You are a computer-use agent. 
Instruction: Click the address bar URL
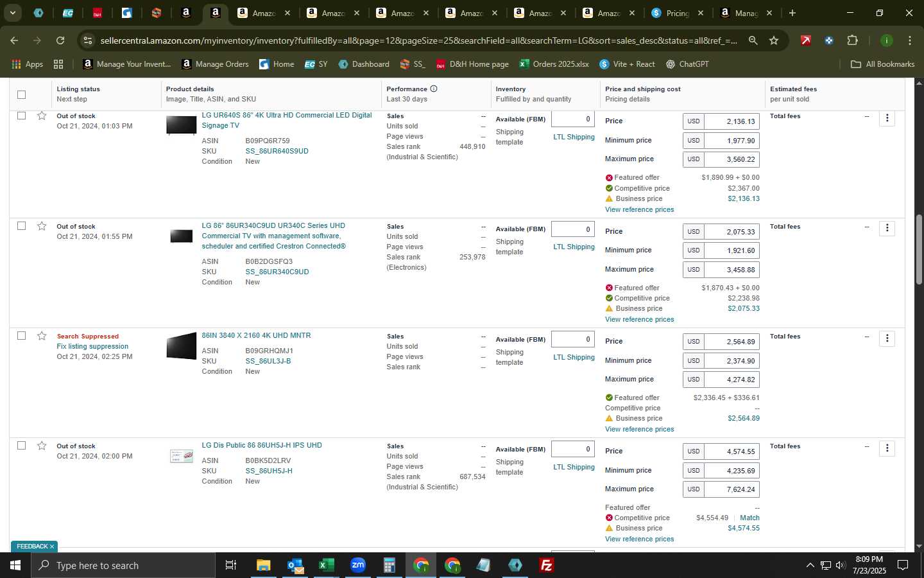(x=418, y=40)
